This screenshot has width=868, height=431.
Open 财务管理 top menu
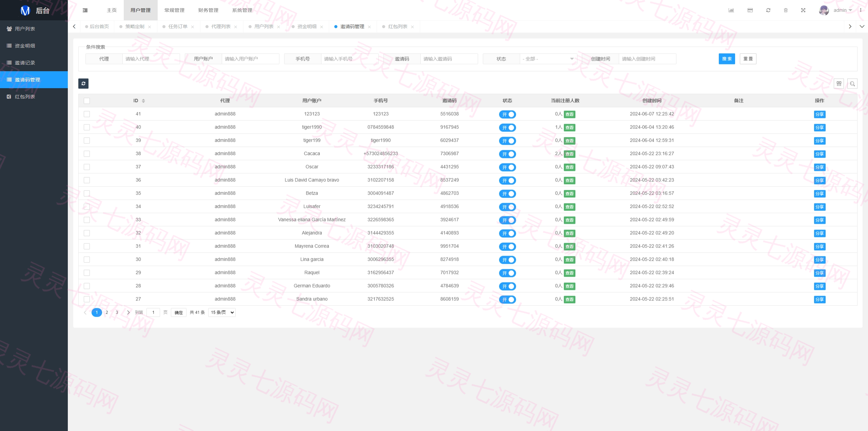tap(209, 10)
